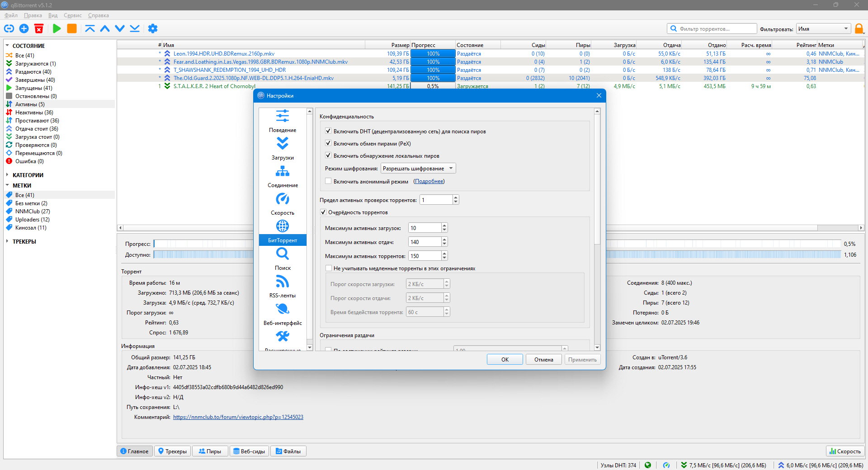Open the Speed settings section icon

point(283,199)
